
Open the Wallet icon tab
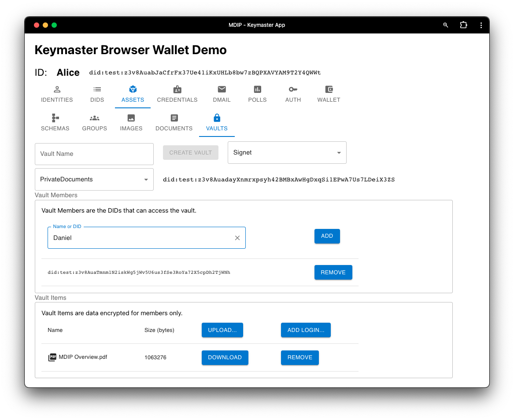click(x=329, y=89)
